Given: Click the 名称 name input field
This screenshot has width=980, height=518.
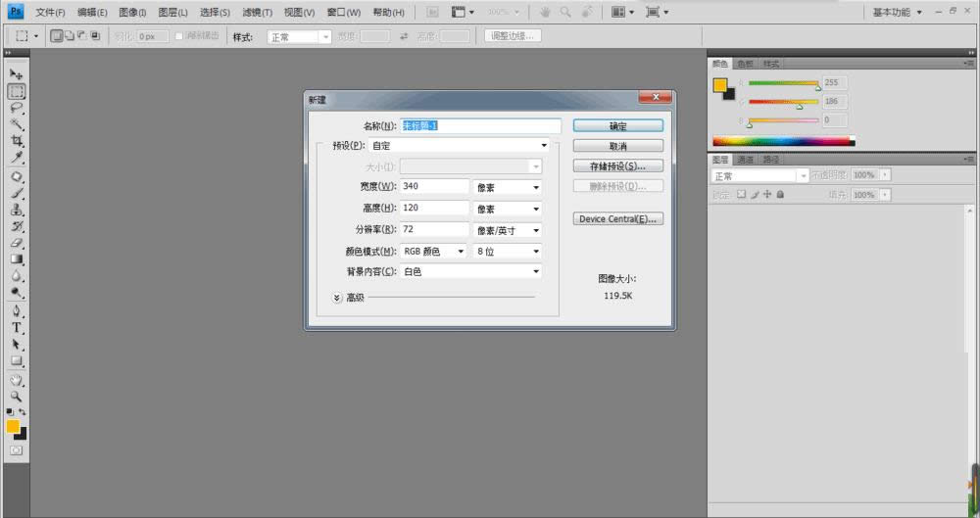Looking at the screenshot, I should click(480, 126).
